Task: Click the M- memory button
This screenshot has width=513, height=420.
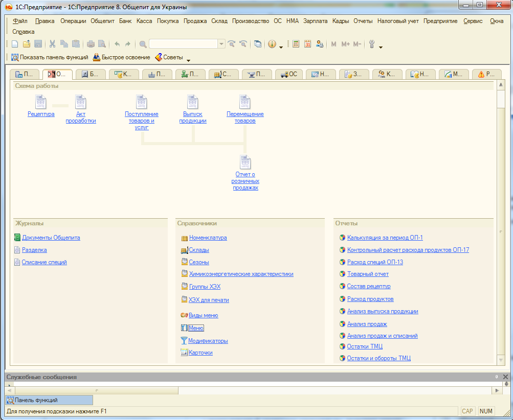Action: point(357,44)
